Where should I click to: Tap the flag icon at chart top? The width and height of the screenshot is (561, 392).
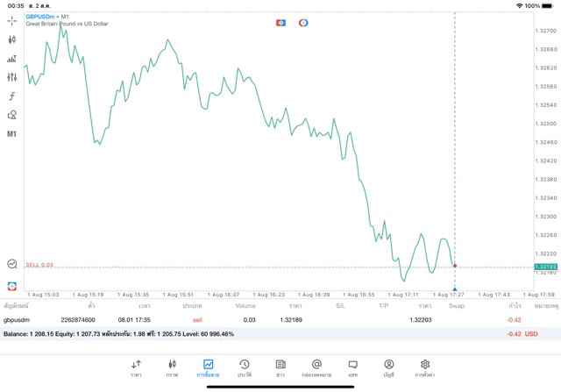pyautogui.click(x=280, y=23)
